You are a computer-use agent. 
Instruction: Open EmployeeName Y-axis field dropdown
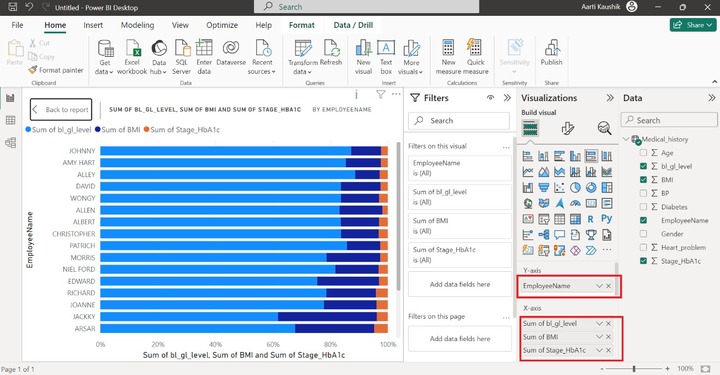click(x=599, y=286)
